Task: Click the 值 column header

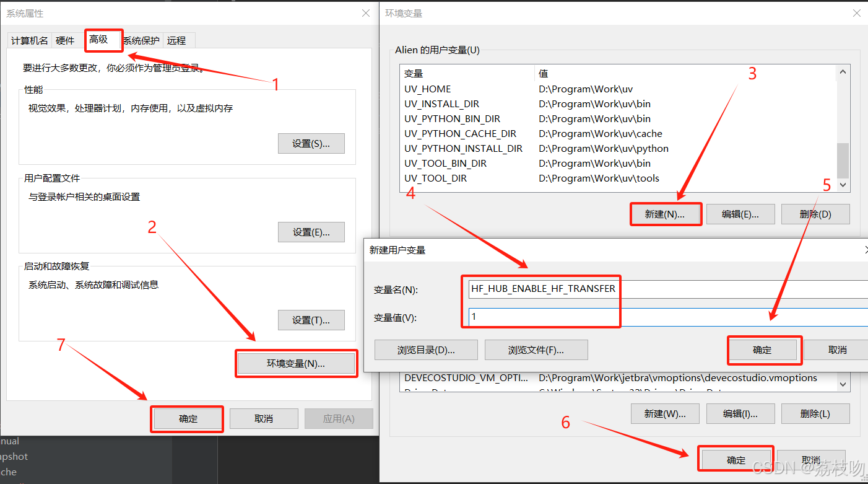Action: click(685, 74)
